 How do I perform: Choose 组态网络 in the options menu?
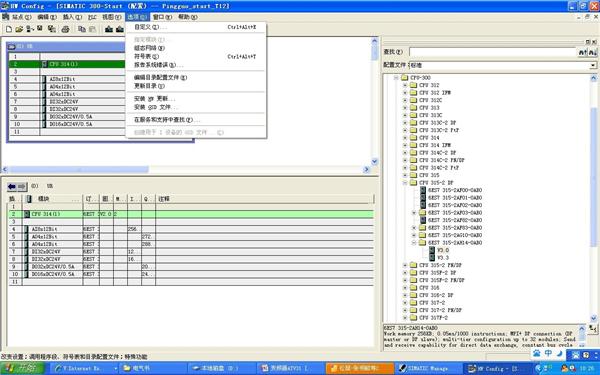[196, 48]
